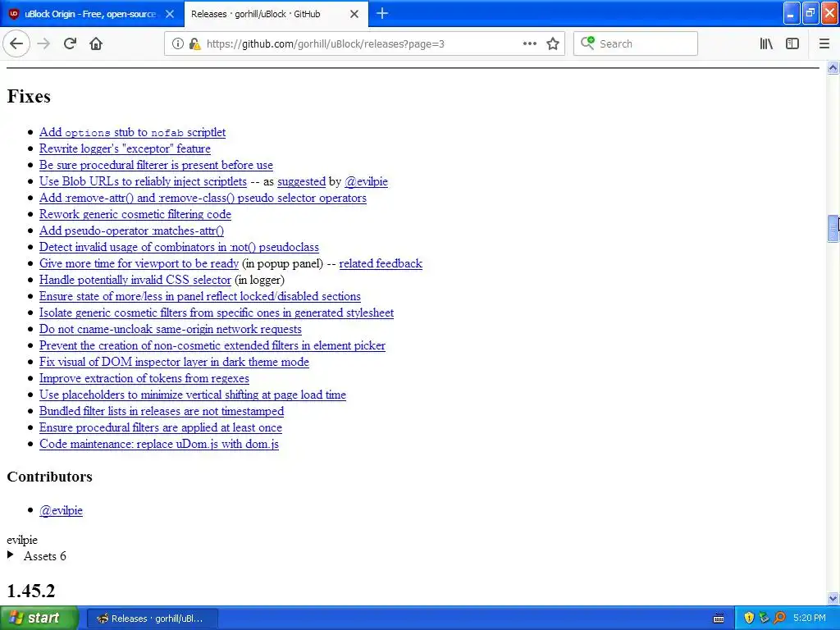Open 'Rewrite logger's exceptor feature' link

[125, 148]
